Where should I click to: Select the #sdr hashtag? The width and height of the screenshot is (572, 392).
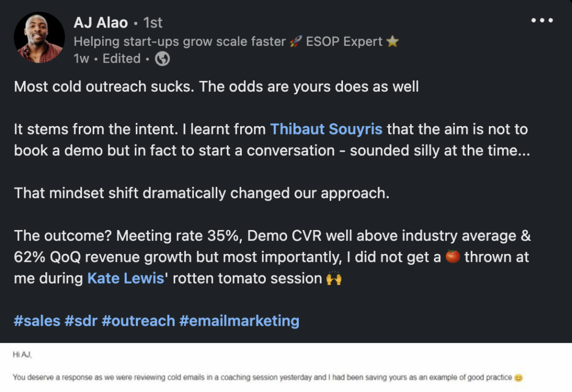pos(81,321)
